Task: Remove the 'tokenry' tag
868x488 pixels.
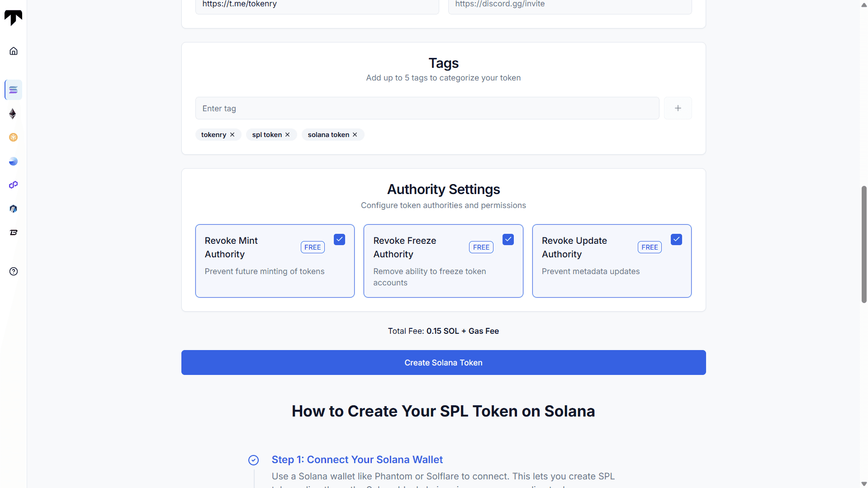Action: click(232, 135)
